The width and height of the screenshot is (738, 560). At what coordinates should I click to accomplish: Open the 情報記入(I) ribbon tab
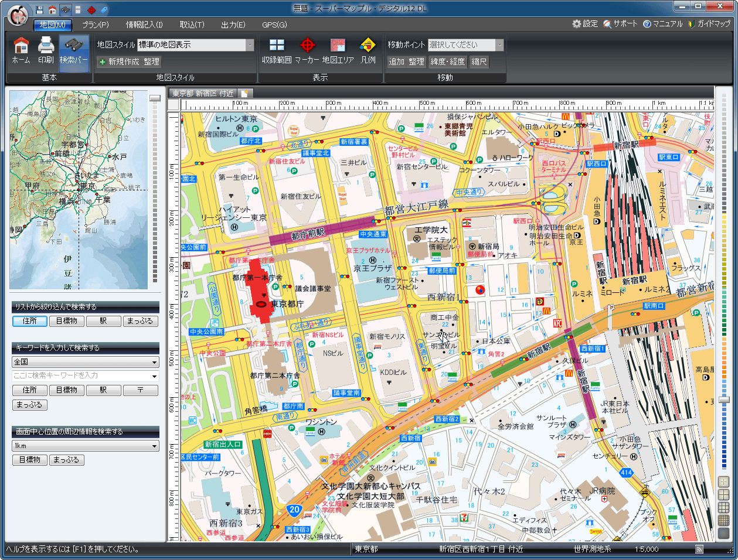(x=144, y=25)
